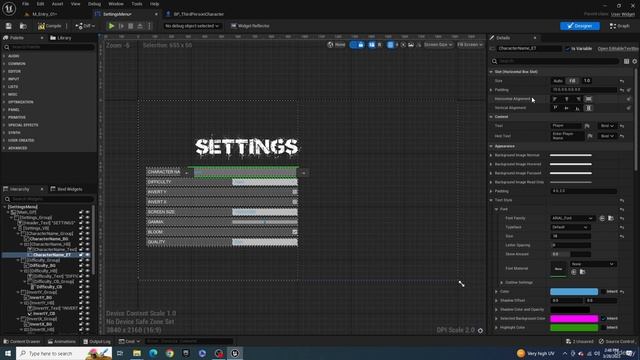Open Chrome from the Windows taskbar
Viewport: 640px width, 360px height.
click(x=170, y=353)
